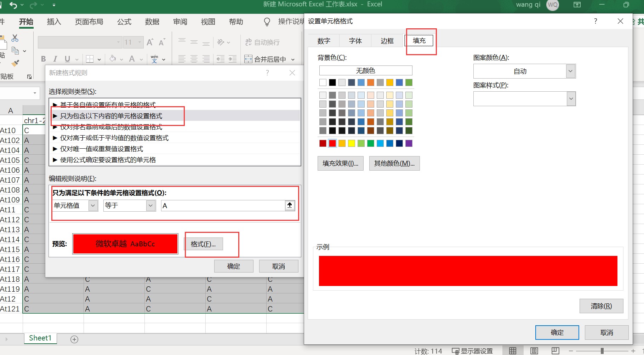Click the 填充效果(I)... button

coord(341,163)
